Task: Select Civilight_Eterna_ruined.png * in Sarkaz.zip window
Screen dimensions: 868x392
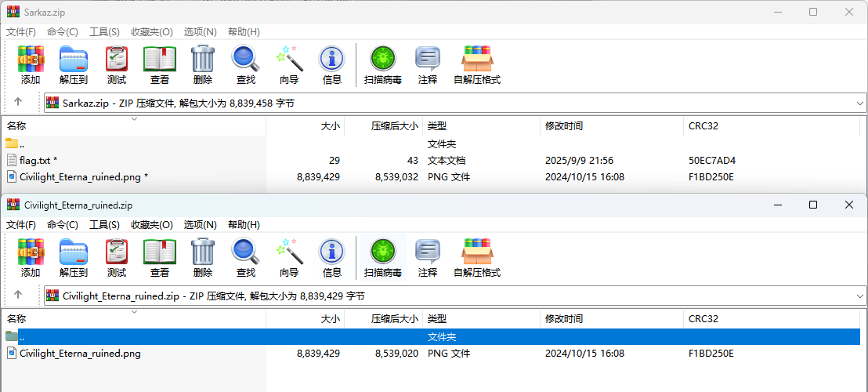Action: (x=434, y=177)
